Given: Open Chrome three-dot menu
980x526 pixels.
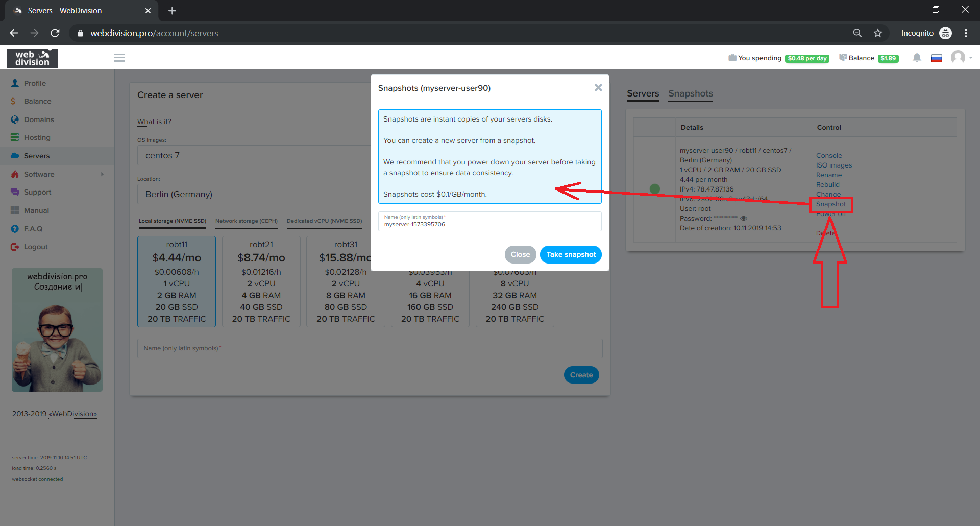Looking at the screenshot, I should 966,33.
